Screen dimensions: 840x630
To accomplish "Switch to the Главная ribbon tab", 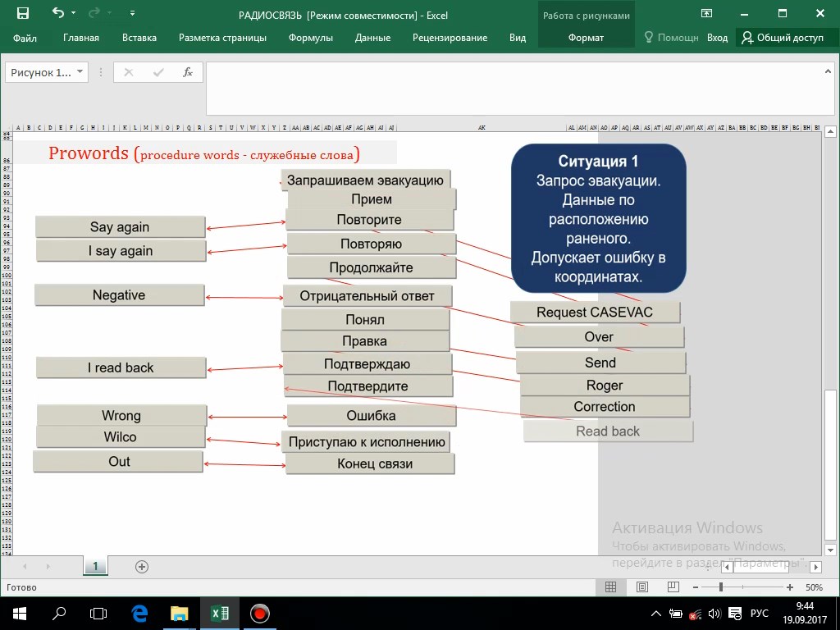I will [81, 38].
